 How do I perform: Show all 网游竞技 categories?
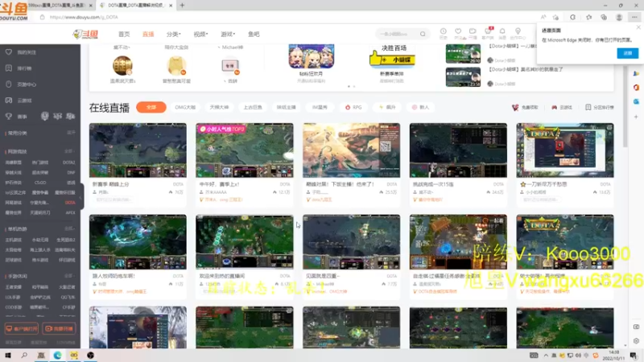69,151
